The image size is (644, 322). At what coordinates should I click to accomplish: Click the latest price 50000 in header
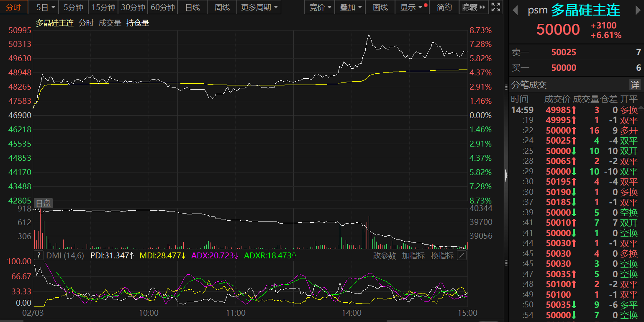558,29
